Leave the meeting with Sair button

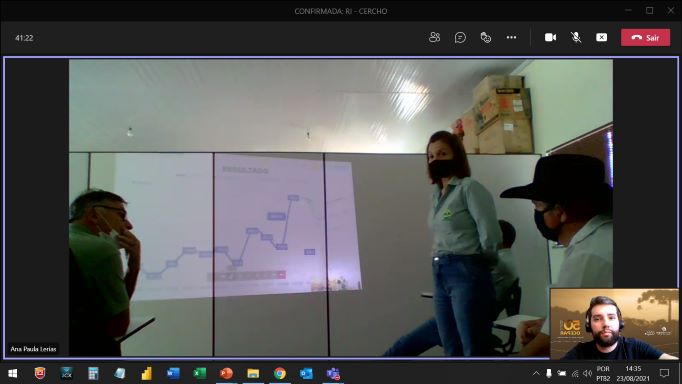(645, 37)
